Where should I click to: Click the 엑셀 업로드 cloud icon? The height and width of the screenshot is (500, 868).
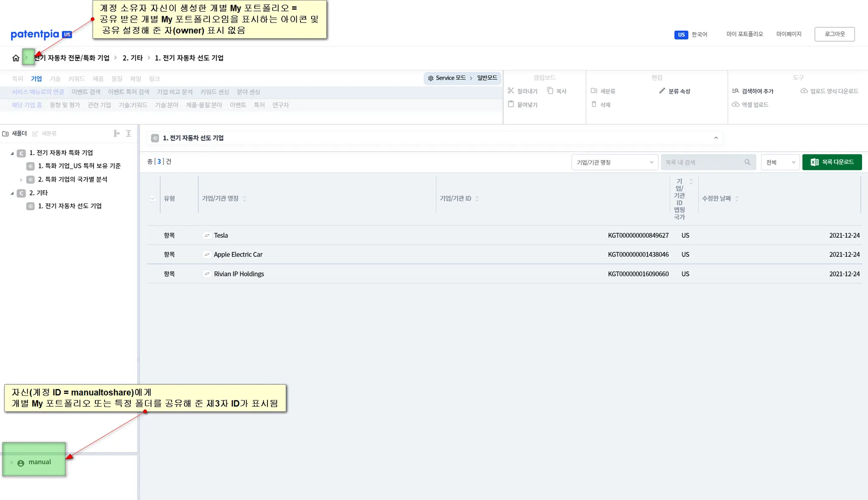(735, 104)
